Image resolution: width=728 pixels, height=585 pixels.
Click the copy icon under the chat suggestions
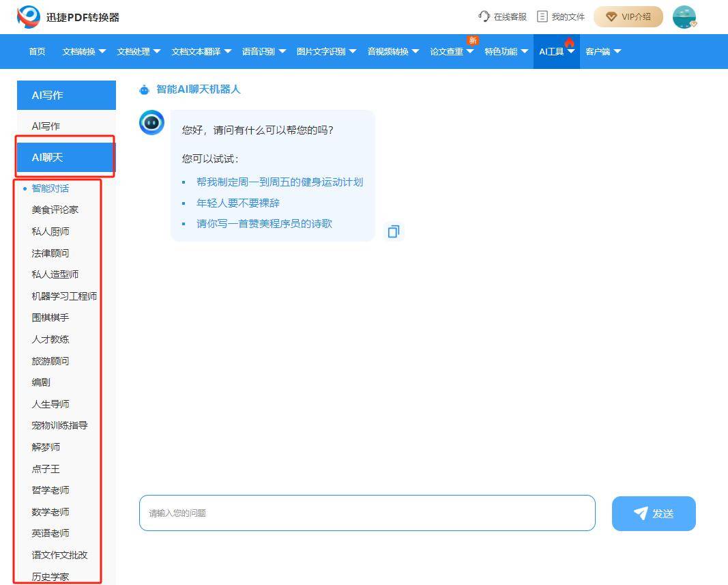(393, 231)
